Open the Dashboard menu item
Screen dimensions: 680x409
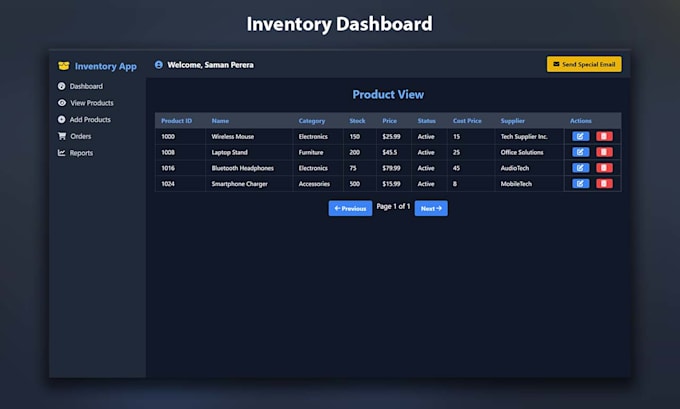pos(81,86)
